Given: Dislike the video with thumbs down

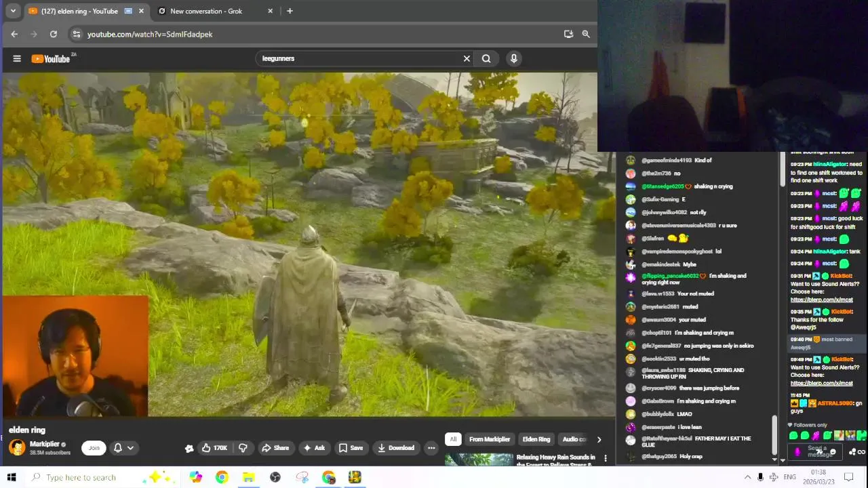Looking at the screenshot, I should (243, 447).
